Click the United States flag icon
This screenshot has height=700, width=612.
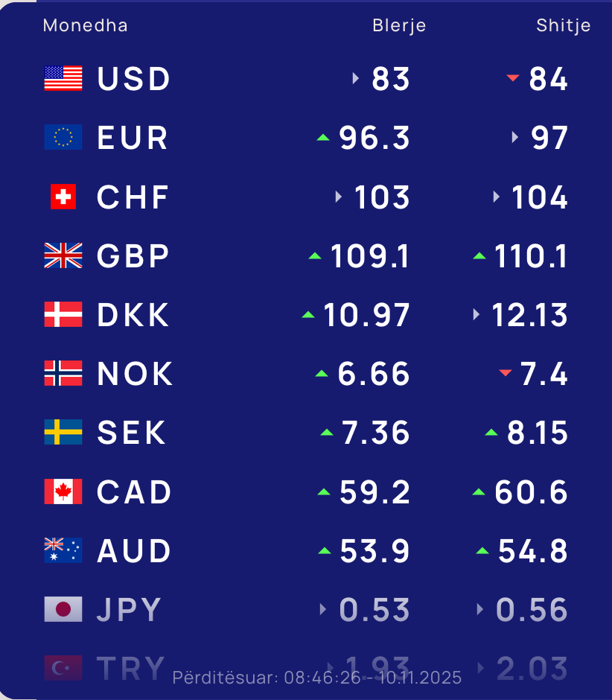[63, 78]
